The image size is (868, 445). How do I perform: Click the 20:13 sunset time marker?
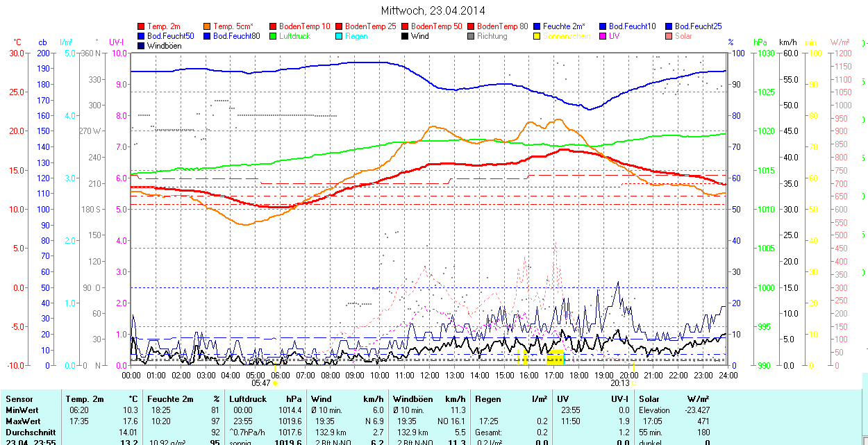pos(620,383)
